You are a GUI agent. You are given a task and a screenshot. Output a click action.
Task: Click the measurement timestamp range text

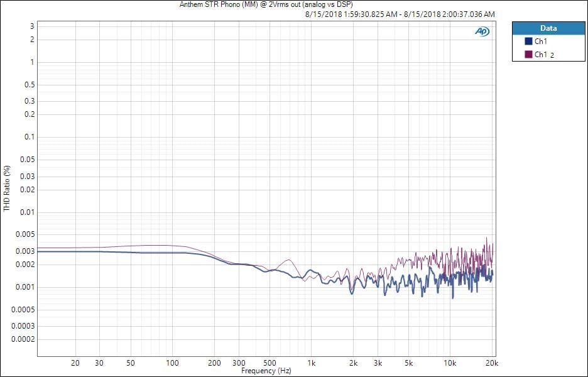coord(400,14)
